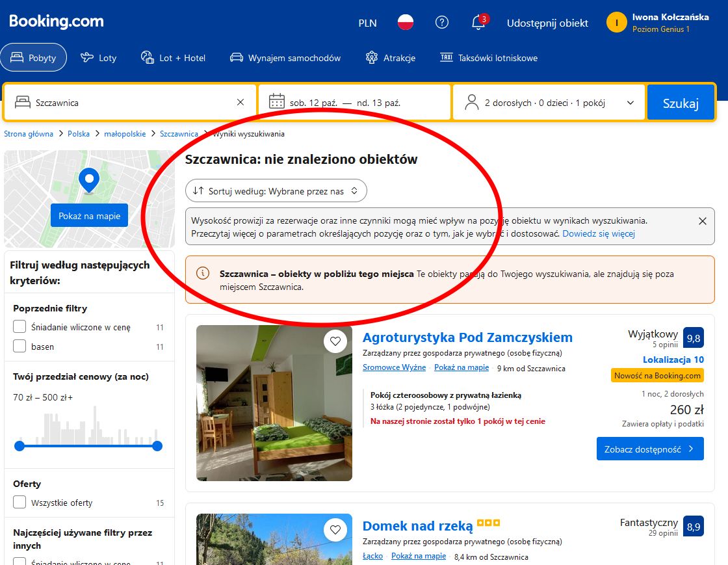Save Domek nad rzeką with heart icon
Screen dimensions: 728x565
[335, 530]
